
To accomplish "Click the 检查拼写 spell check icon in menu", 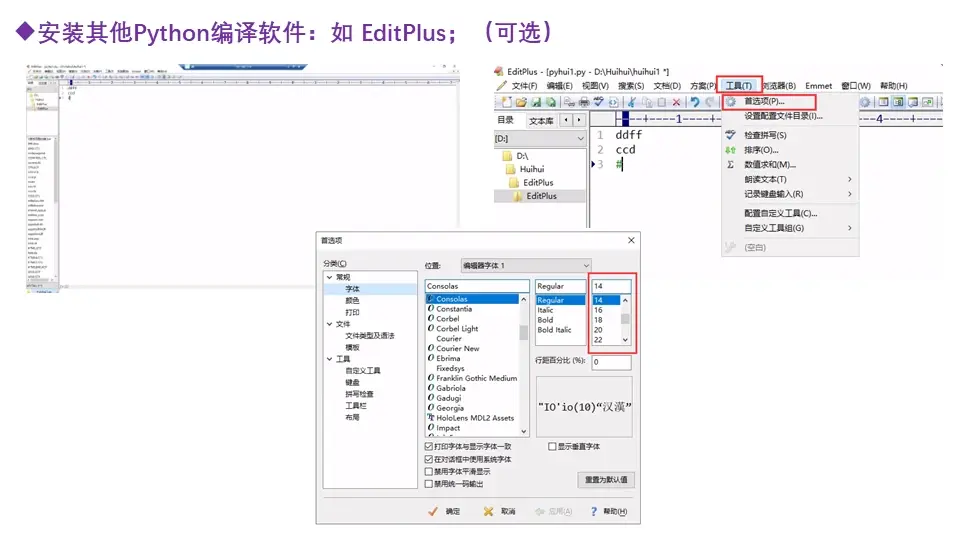I will 730,135.
